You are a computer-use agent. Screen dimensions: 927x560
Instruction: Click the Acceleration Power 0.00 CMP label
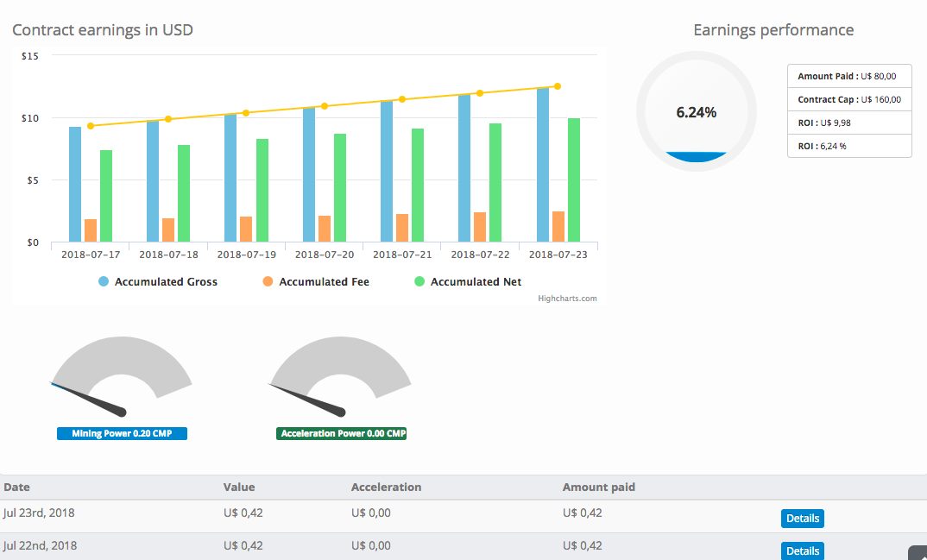pos(342,433)
